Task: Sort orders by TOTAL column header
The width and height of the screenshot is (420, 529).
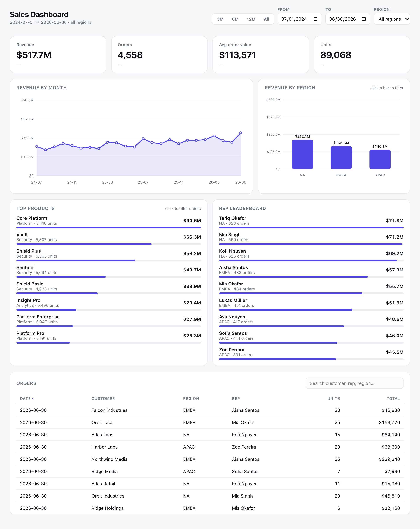Action: [x=393, y=398]
